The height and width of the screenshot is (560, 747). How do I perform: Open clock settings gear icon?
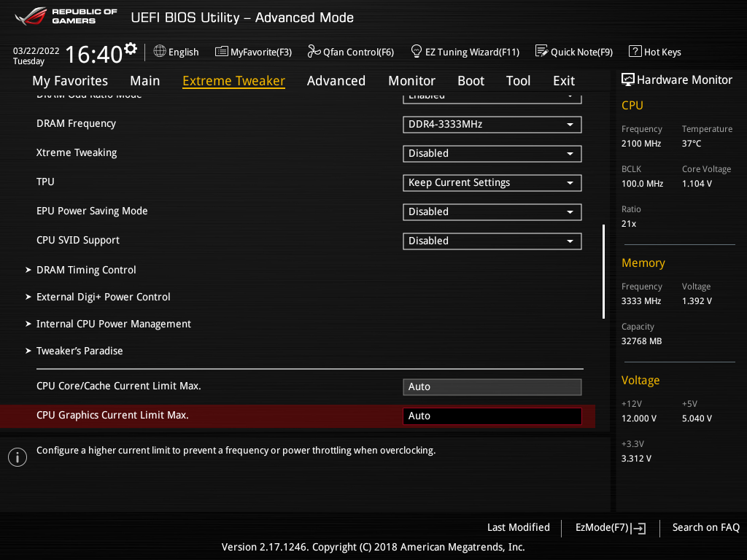pyautogui.click(x=130, y=49)
